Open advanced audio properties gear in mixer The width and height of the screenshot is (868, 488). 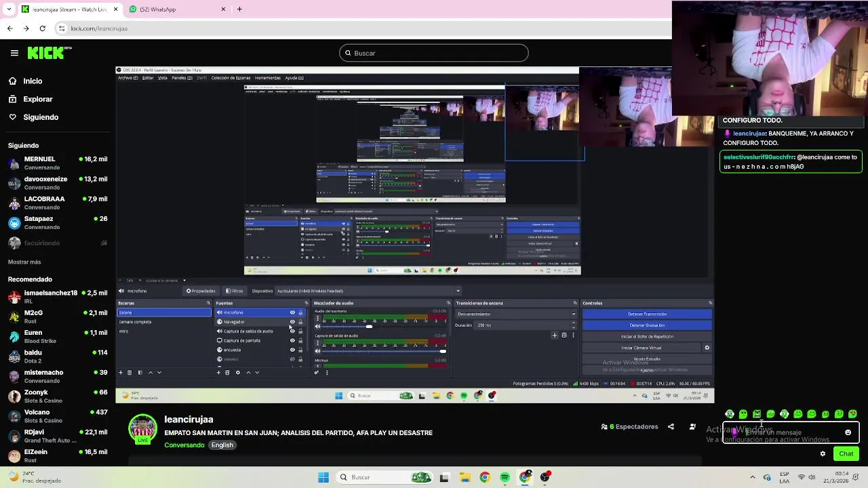(316, 372)
